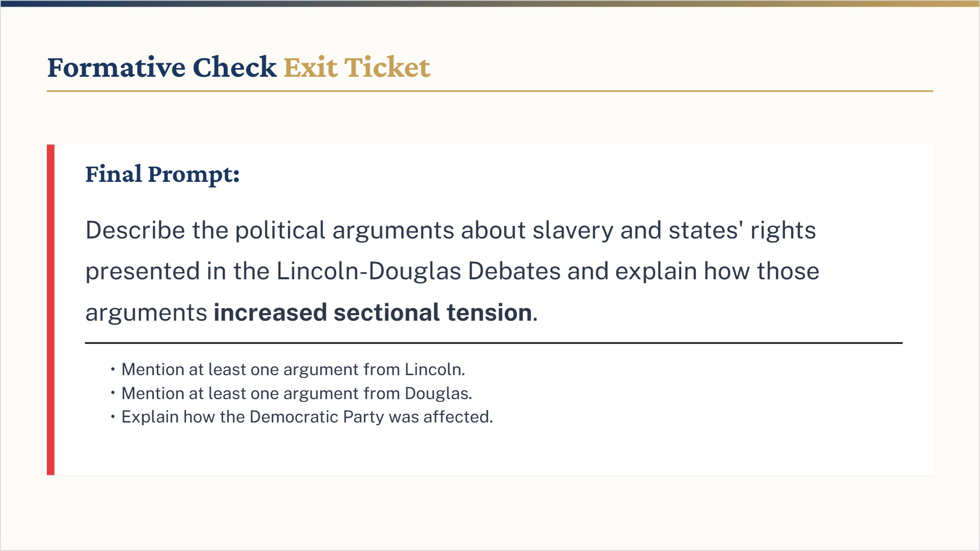Click the gold 'Exit Ticket' heading text
Screen dimensions: 980x551
pos(357,68)
